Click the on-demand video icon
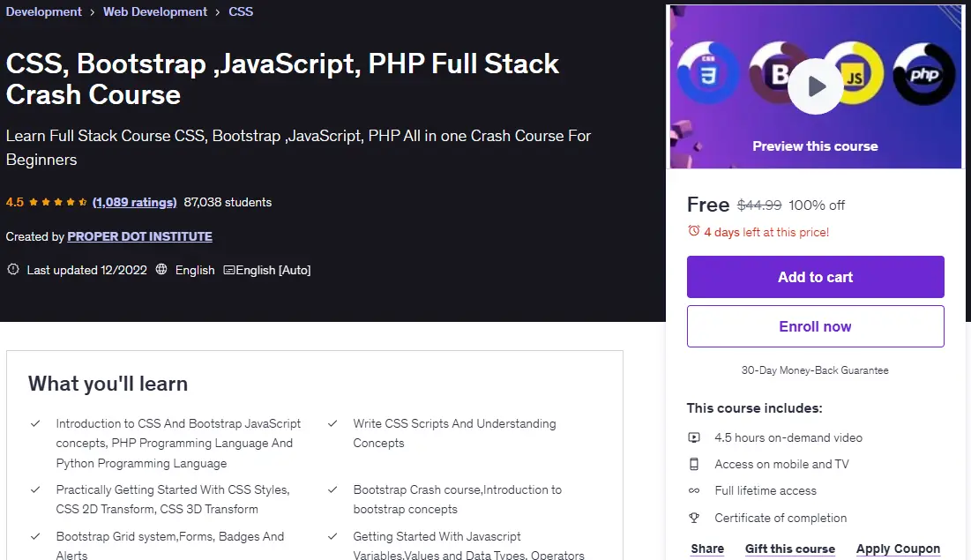 (x=694, y=437)
